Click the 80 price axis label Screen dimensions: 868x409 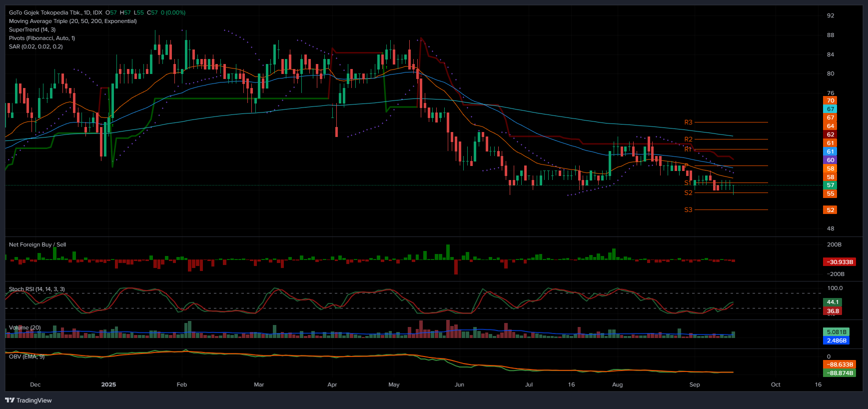click(x=831, y=73)
